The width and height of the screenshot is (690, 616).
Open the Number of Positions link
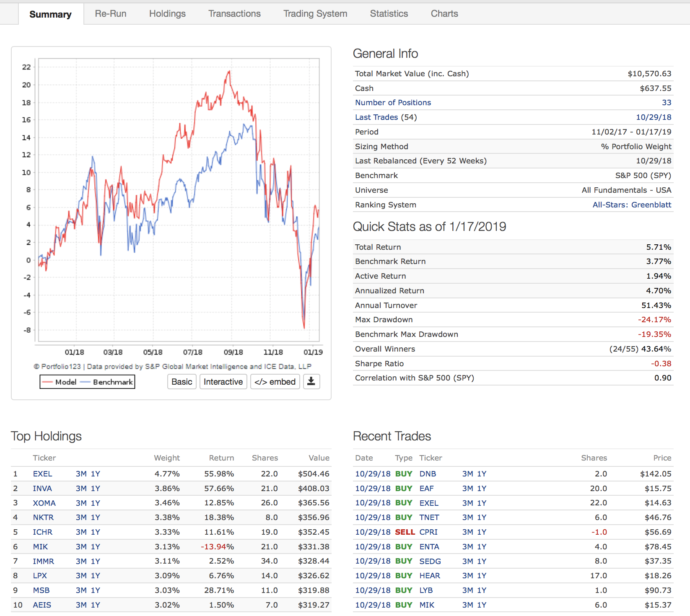pyautogui.click(x=393, y=103)
